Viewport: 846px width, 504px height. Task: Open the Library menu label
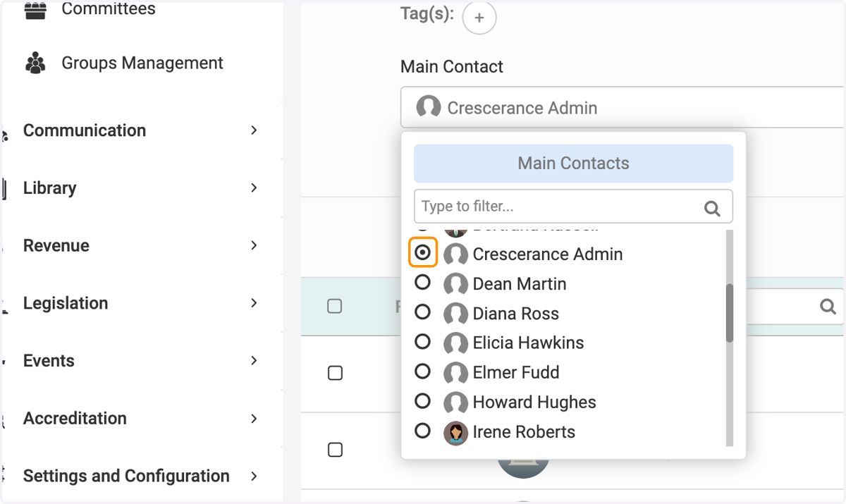[x=49, y=188]
